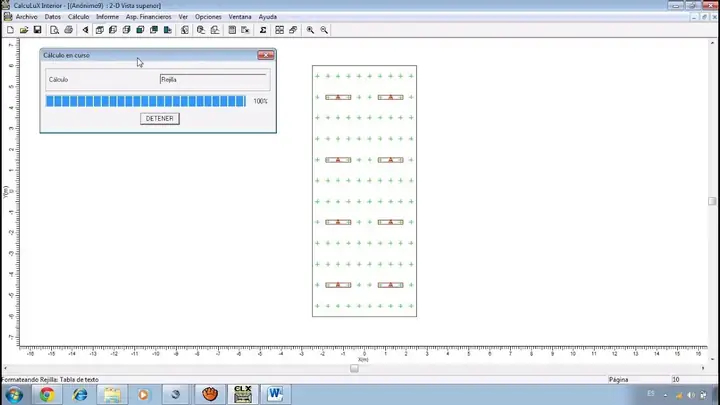Image resolution: width=720 pixels, height=405 pixels.
Task: Click the Save floppy disk icon
Action: [37, 30]
